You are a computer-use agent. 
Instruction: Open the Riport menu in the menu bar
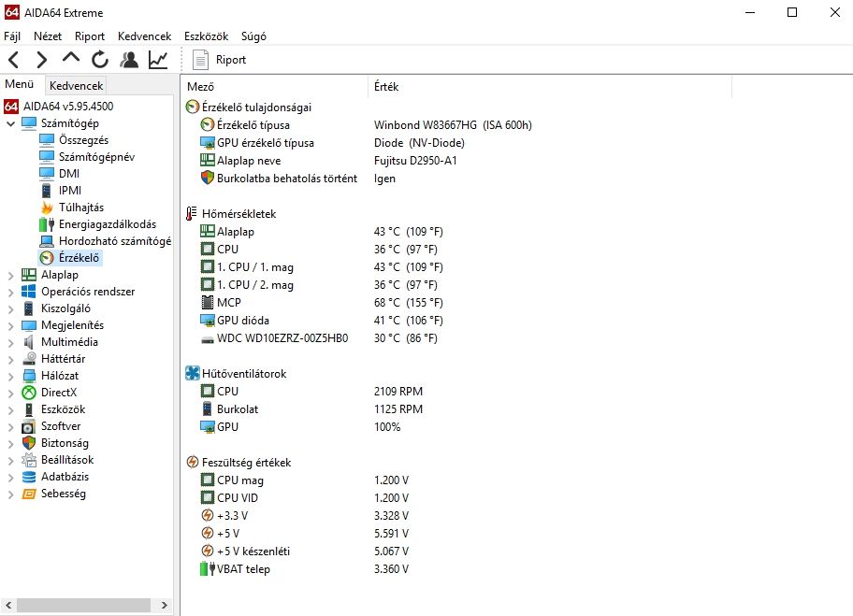tap(89, 36)
